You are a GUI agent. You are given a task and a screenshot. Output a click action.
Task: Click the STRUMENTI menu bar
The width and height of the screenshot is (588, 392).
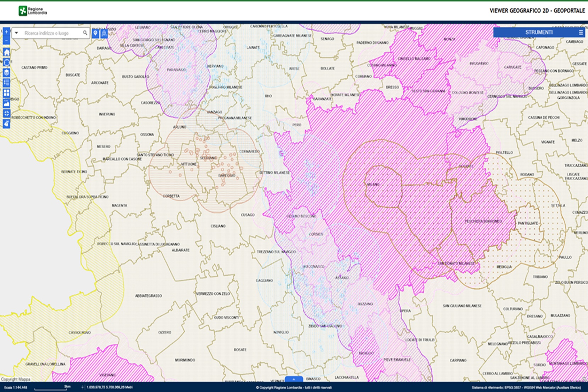539,32
